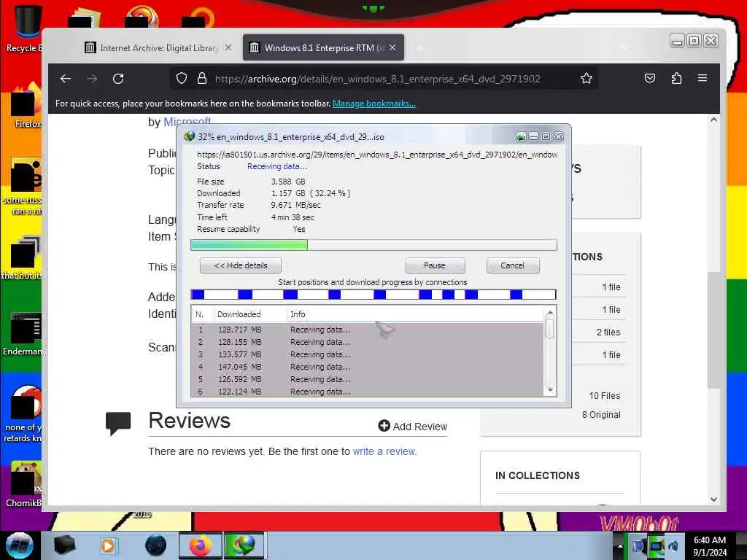Open the 8 Original files link

[601, 414]
